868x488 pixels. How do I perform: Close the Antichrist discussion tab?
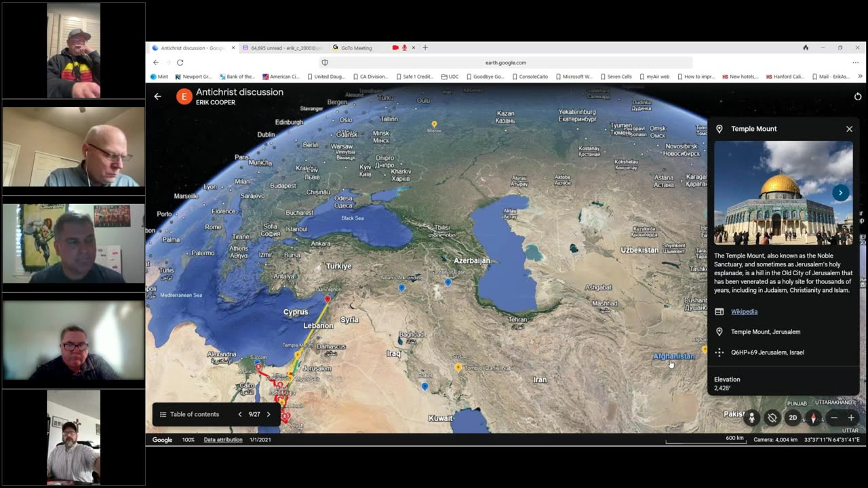233,48
